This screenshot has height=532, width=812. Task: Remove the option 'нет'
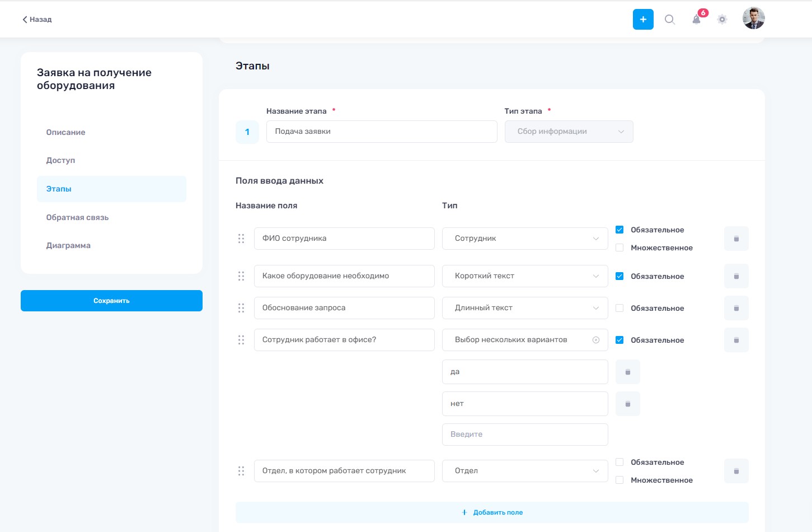tap(628, 404)
